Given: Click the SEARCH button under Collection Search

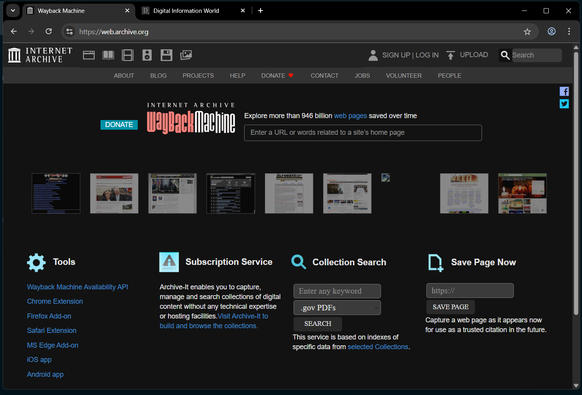Looking at the screenshot, I should pos(318,324).
